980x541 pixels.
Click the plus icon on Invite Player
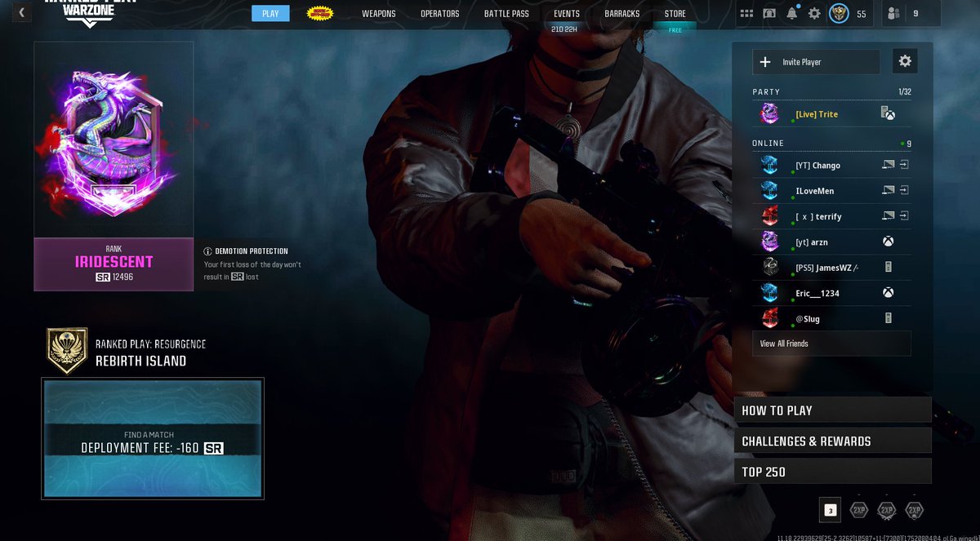click(765, 62)
